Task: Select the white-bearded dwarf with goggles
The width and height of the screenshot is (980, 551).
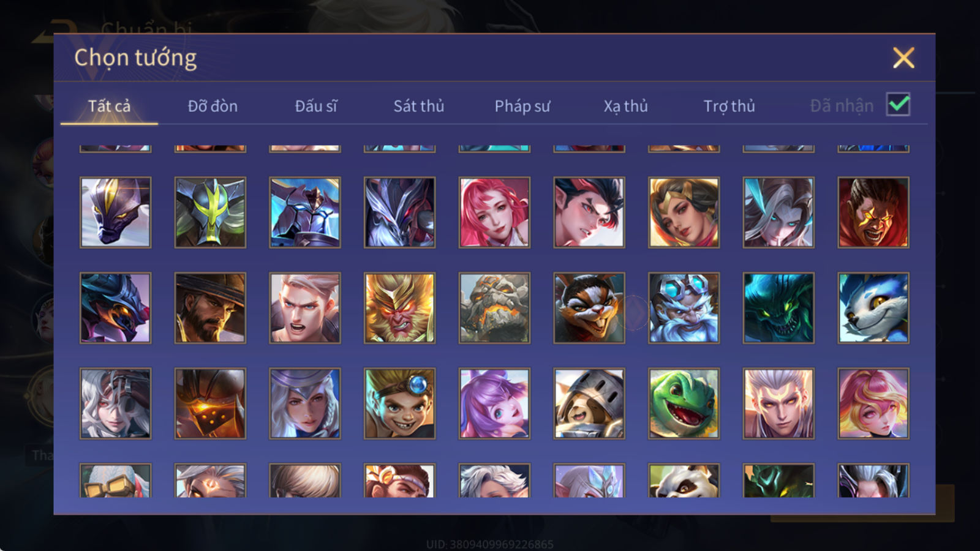Action: (x=684, y=308)
